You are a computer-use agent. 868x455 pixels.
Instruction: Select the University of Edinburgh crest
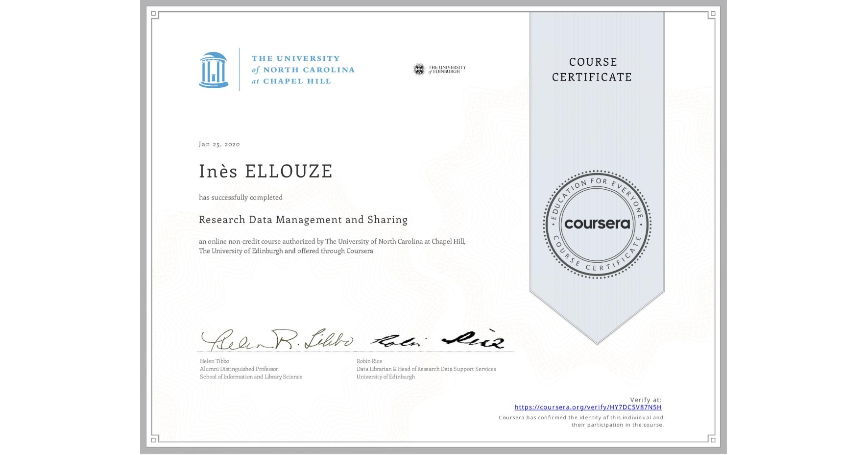pos(419,69)
